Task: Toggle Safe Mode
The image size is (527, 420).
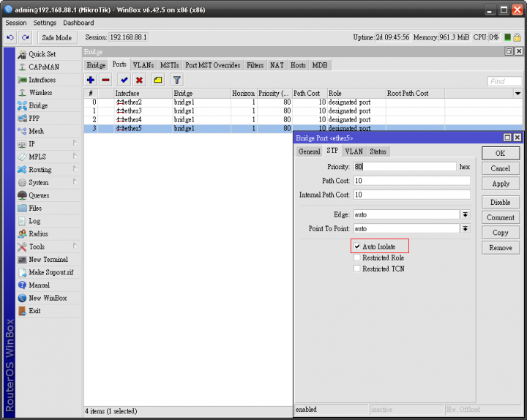Action: click(x=57, y=37)
